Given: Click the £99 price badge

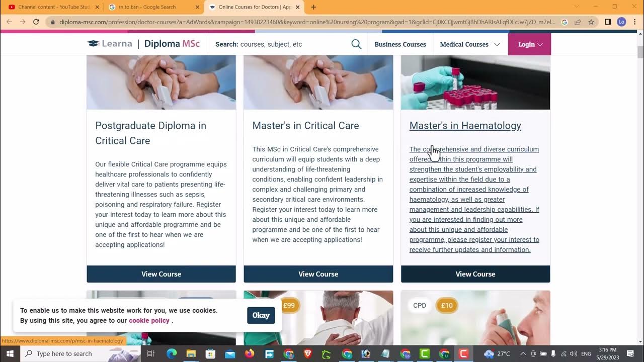Looking at the screenshot, I should 289,305.
